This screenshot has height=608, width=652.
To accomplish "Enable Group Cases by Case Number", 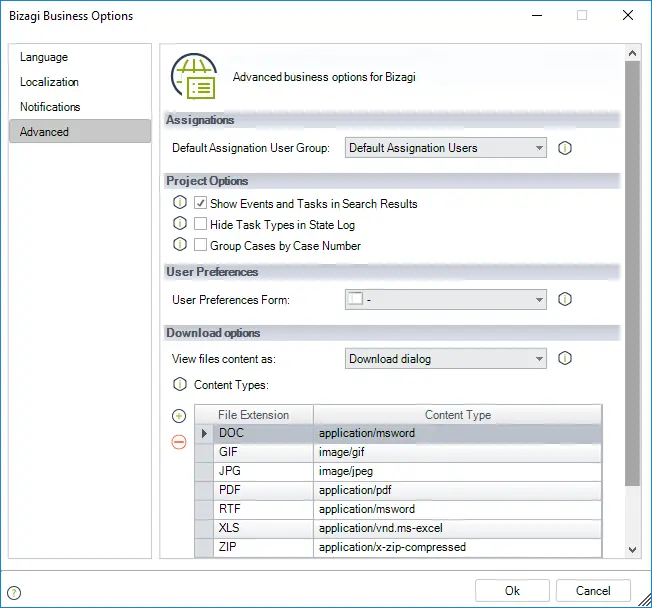I will [x=200, y=245].
